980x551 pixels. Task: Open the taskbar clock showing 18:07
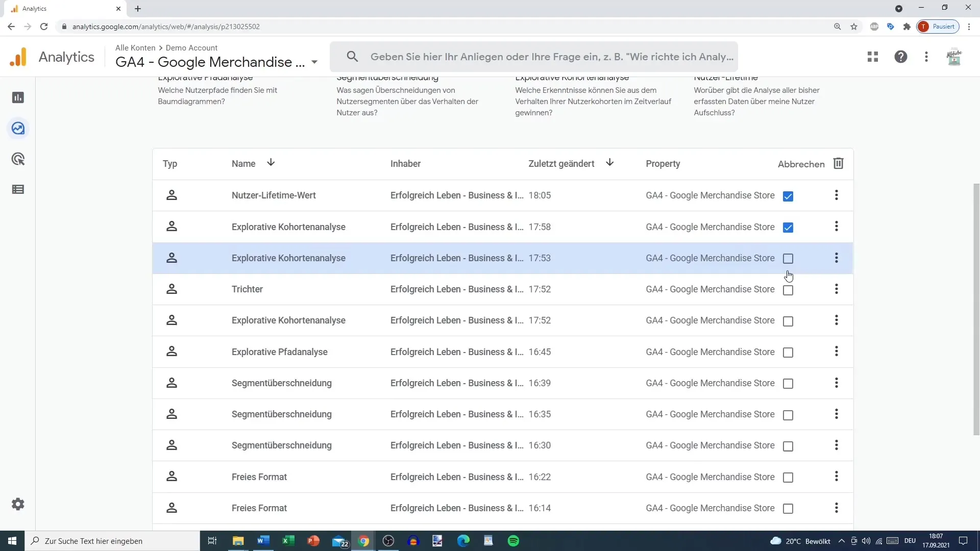coord(936,541)
